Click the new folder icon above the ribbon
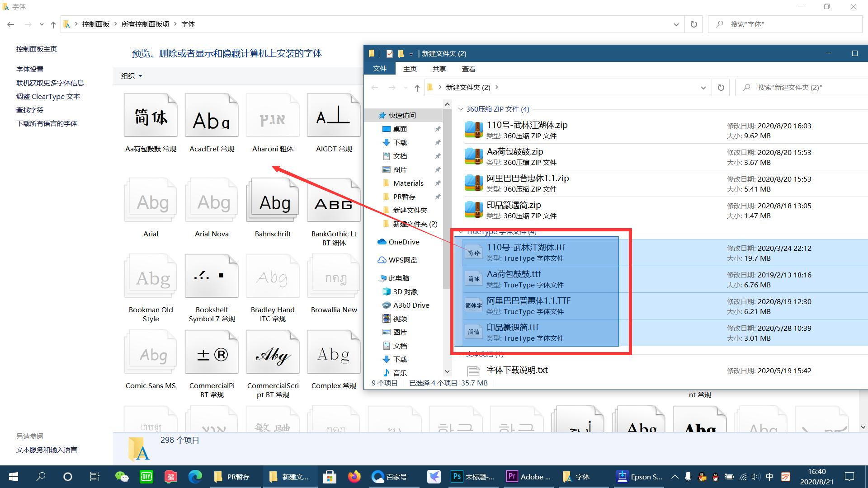The image size is (868, 488). (401, 53)
